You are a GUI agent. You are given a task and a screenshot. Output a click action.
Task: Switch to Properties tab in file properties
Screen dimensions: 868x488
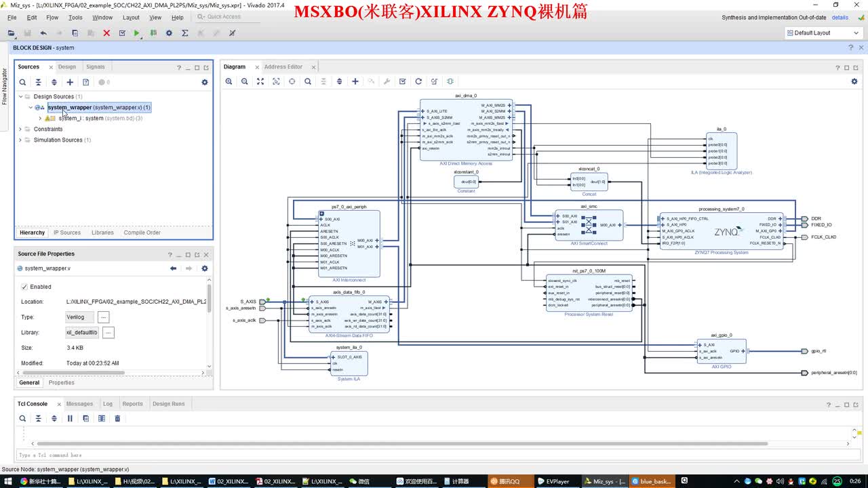(x=62, y=382)
